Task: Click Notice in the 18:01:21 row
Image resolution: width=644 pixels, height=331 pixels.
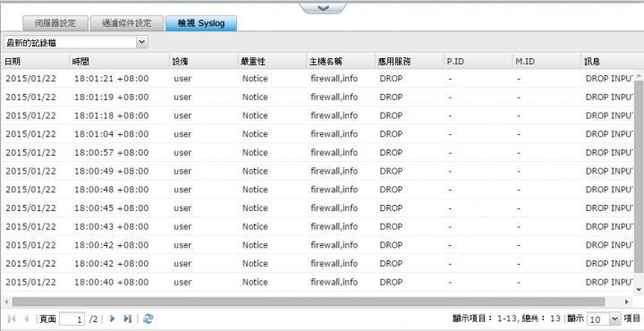Action: [x=255, y=79]
